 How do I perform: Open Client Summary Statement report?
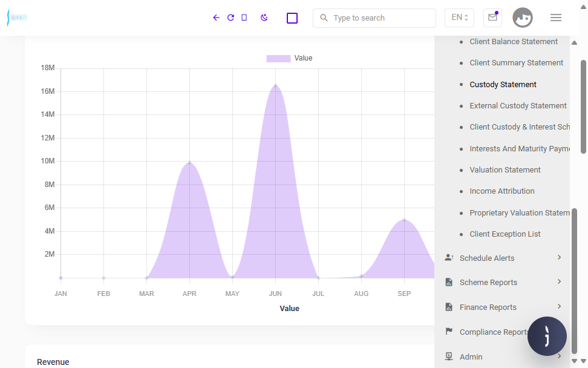(517, 63)
